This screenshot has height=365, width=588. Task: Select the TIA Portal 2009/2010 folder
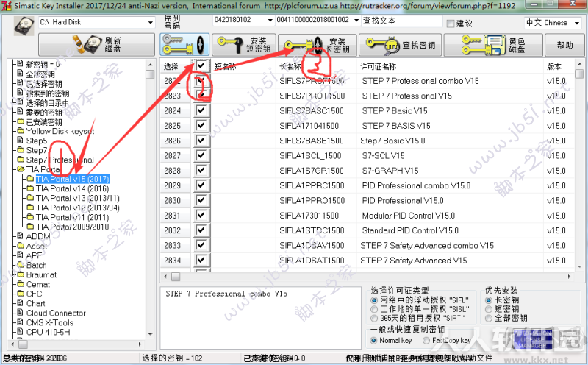pyautogui.click(x=72, y=227)
